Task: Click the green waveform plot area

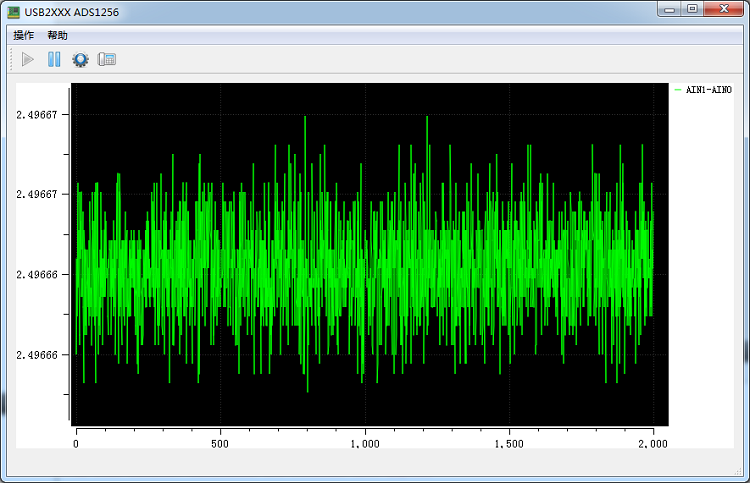Action: pos(370,254)
